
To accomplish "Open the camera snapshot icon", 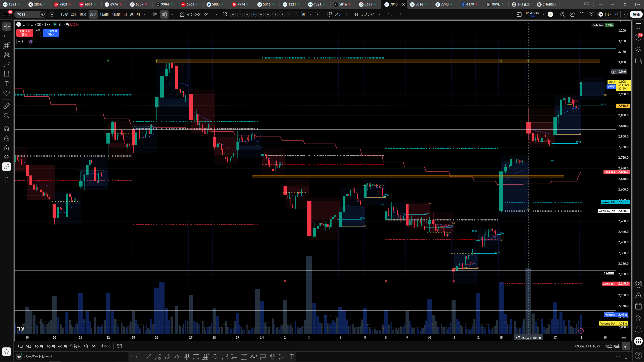I will tap(591, 14).
